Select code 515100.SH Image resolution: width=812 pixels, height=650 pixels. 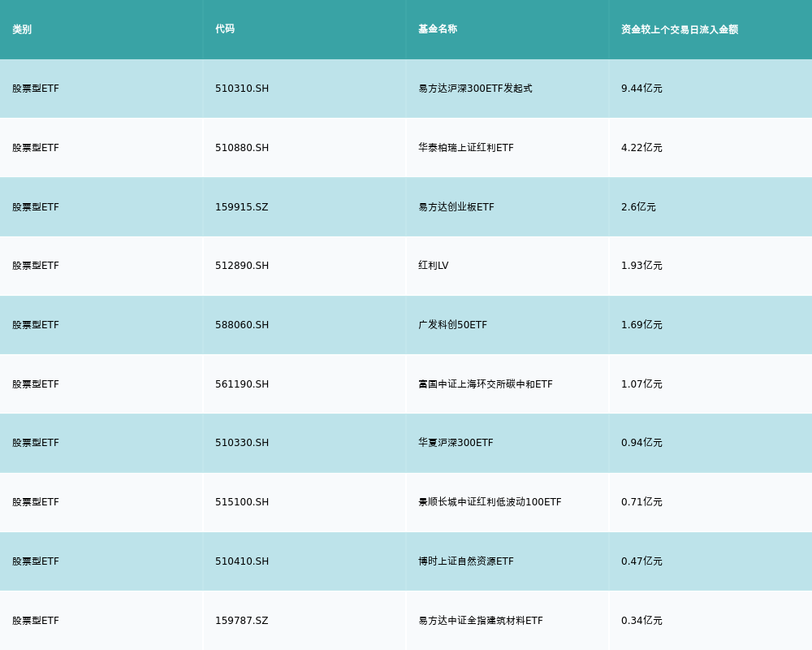[x=242, y=502]
